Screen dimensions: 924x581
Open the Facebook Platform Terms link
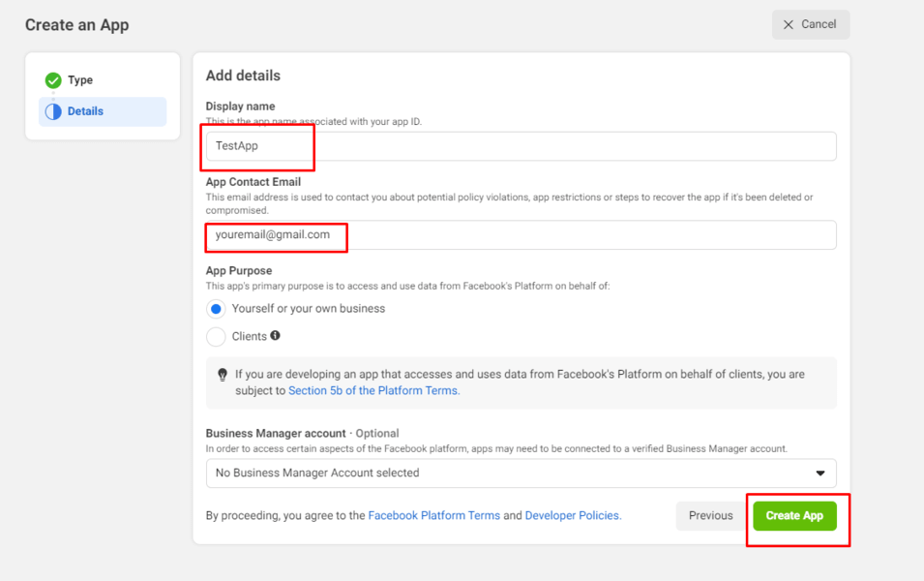pyautogui.click(x=433, y=515)
